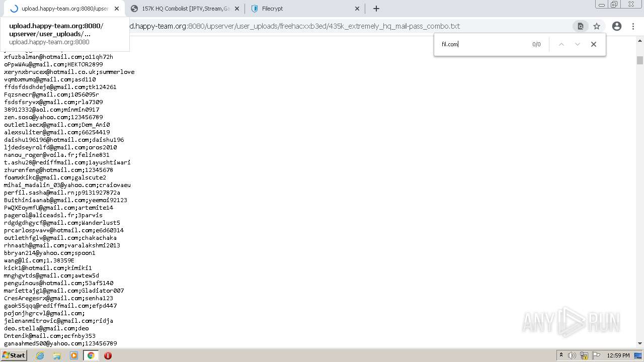The width and height of the screenshot is (644, 362).
Task: Click the line oPpwWAu@gmail.com;HEKTOR2899
Action: pyautogui.click(x=53, y=64)
